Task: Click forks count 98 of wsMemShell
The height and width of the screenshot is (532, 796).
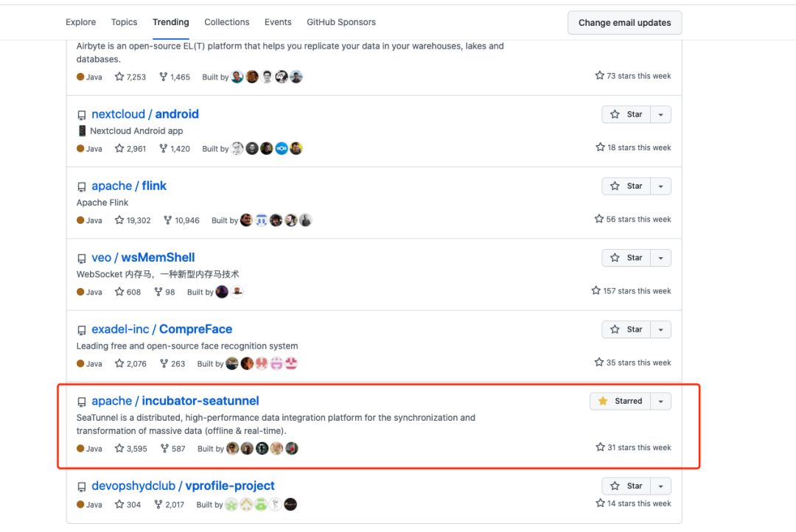Action: click(x=165, y=292)
